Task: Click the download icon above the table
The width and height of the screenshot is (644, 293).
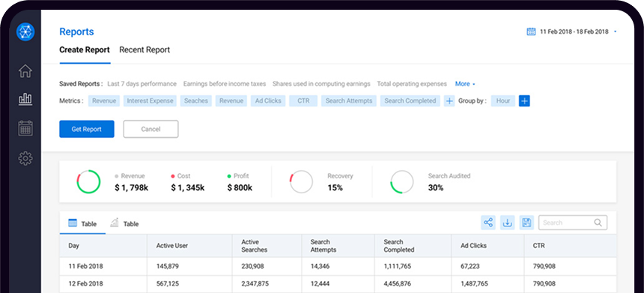Action: (507, 223)
